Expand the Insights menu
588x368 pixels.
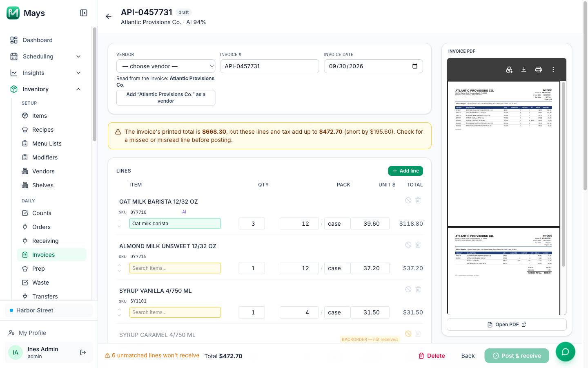pyautogui.click(x=46, y=73)
